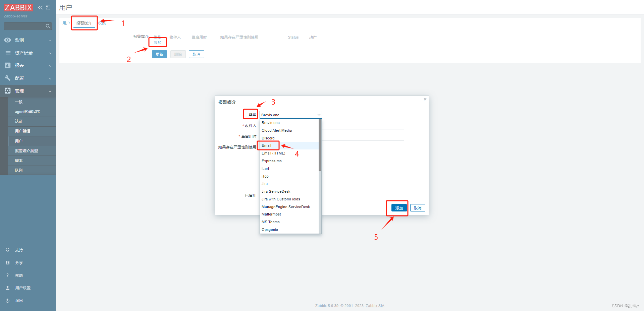Screen dimensions: 644x311
Task: Select ManageEngine ServiceDesk option
Action: pos(289,207)
